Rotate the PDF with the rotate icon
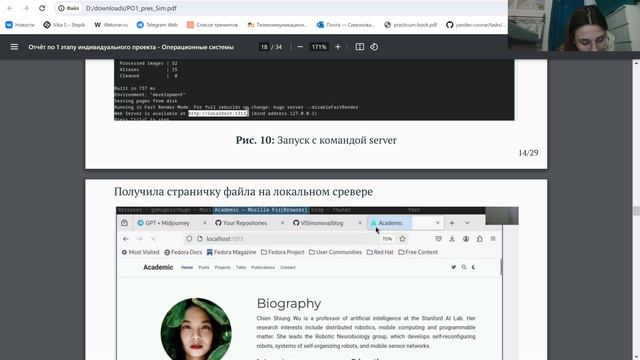 coord(374,47)
